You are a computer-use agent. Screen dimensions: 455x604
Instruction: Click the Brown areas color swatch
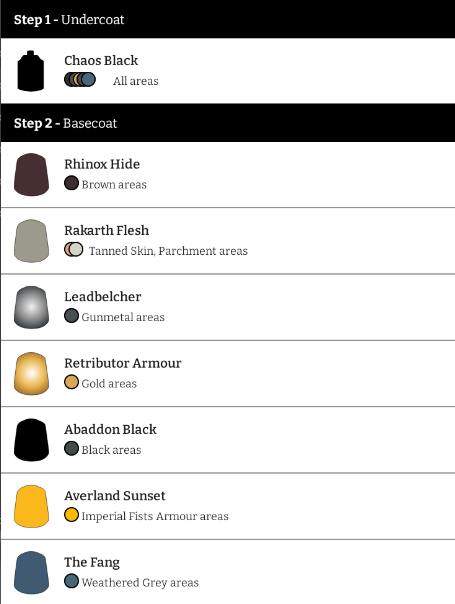click(x=71, y=183)
